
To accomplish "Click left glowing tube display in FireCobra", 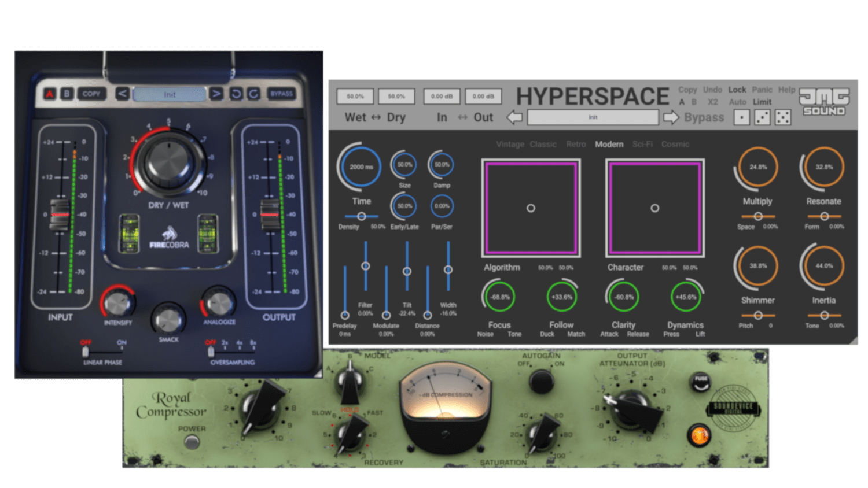I will (x=129, y=233).
